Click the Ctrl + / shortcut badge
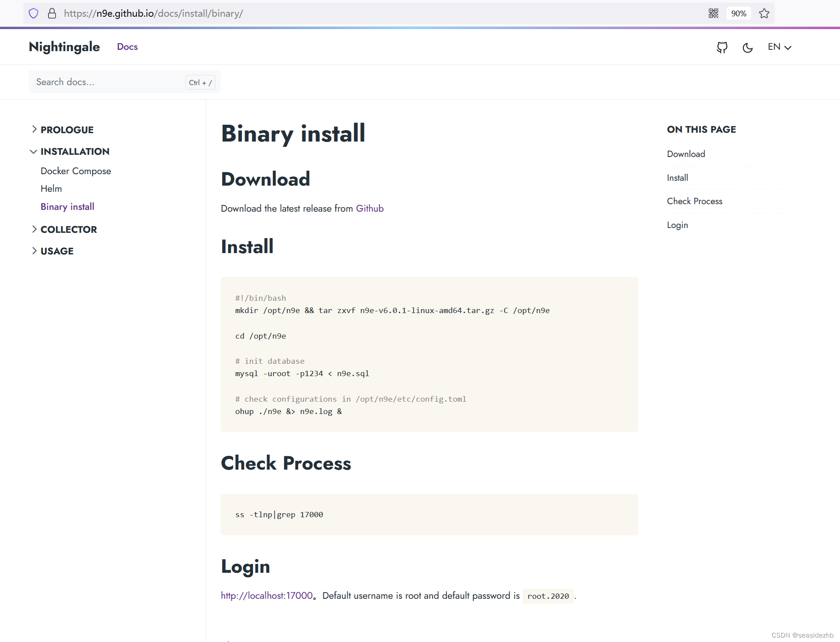The image size is (840, 642). (x=201, y=82)
